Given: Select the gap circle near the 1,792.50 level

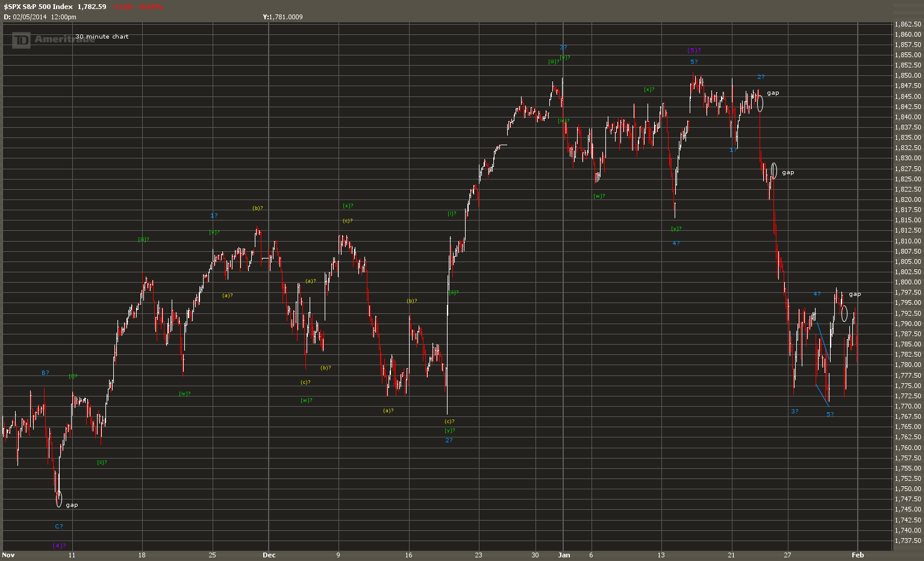Looking at the screenshot, I should coord(844,313).
